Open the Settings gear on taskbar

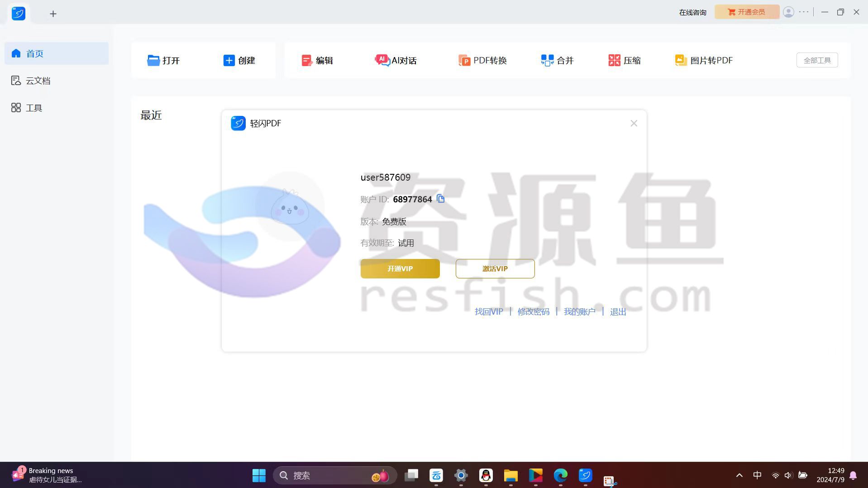(x=461, y=475)
